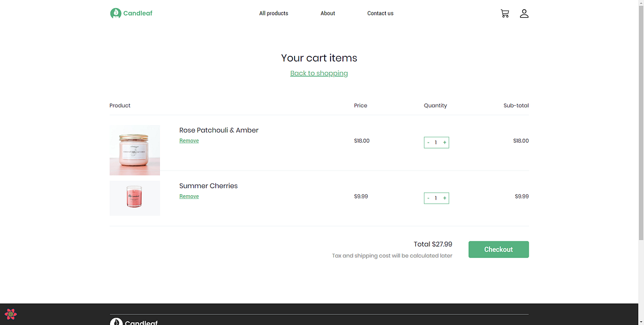Screen dimensions: 644x325
Task: Click the Checkout button
Action: click(x=498, y=249)
